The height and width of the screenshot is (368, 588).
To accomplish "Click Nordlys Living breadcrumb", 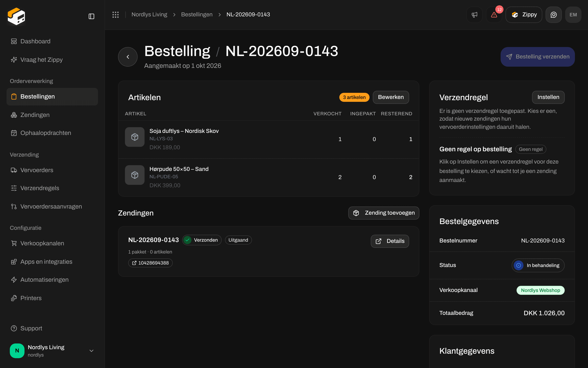I will (x=149, y=15).
